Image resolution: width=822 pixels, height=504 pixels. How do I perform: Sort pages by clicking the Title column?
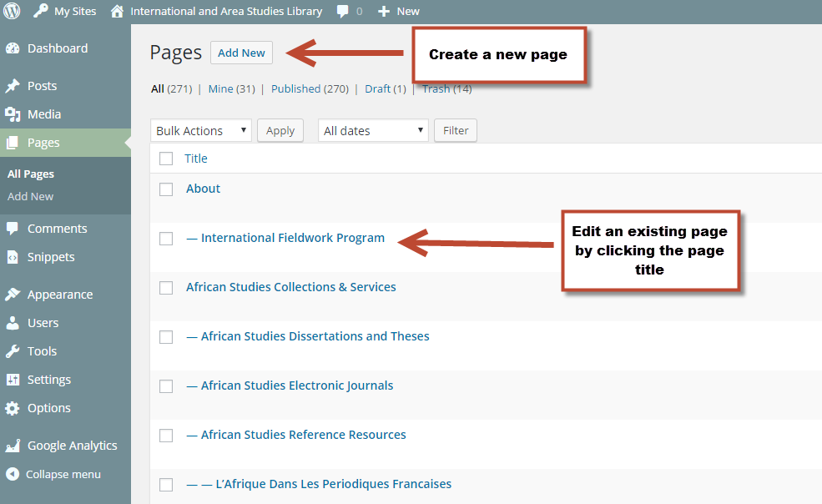(x=195, y=158)
